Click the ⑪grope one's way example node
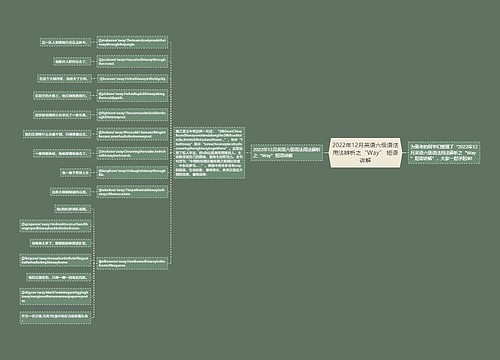 click(55, 226)
